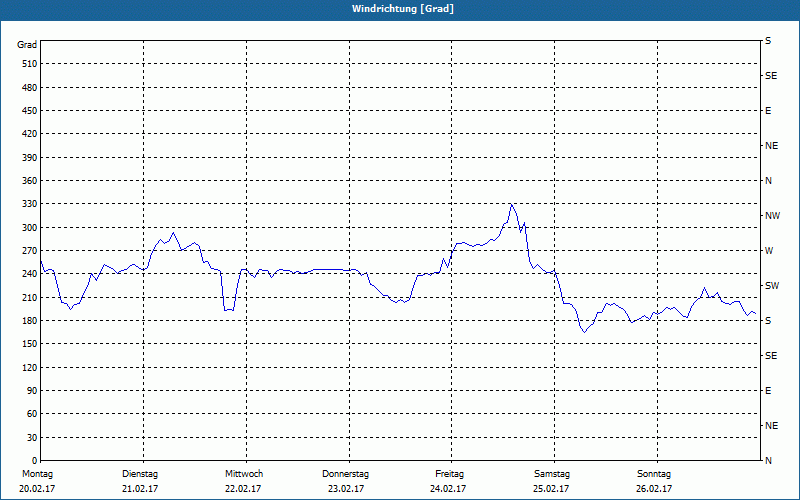The image size is (800, 500).
Task: Click the 23.02.17 date label
Action: click(x=346, y=489)
